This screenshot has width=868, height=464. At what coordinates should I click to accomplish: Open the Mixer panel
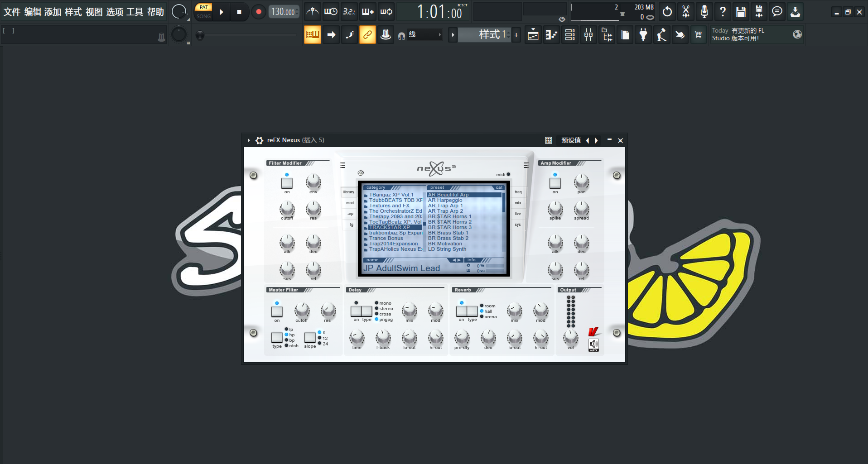coord(588,34)
